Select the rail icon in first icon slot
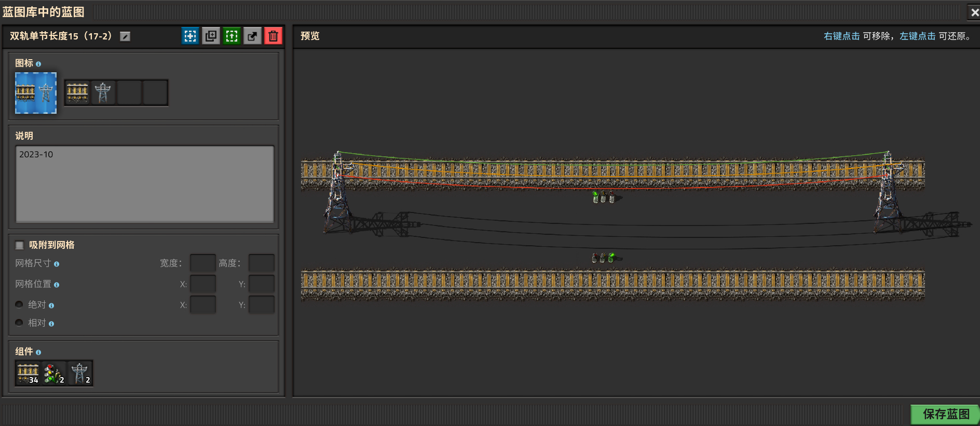980x426 pixels. pos(77,92)
